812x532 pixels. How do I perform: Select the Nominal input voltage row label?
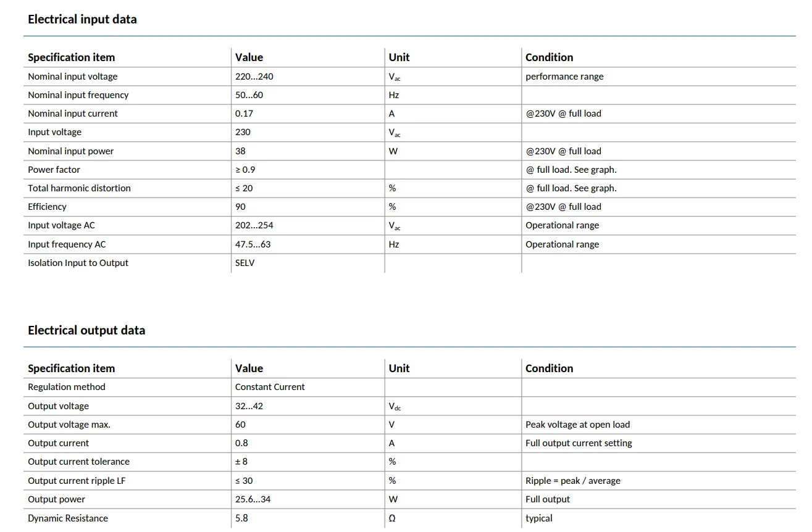tap(72, 77)
